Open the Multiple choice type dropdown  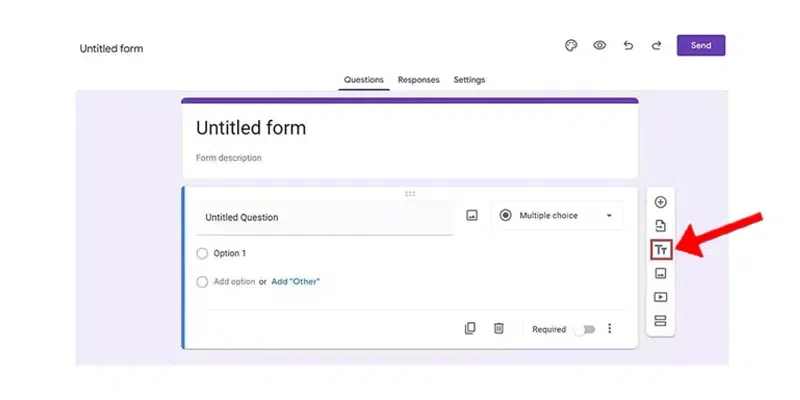pyautogui.click(x=556, y=215)
